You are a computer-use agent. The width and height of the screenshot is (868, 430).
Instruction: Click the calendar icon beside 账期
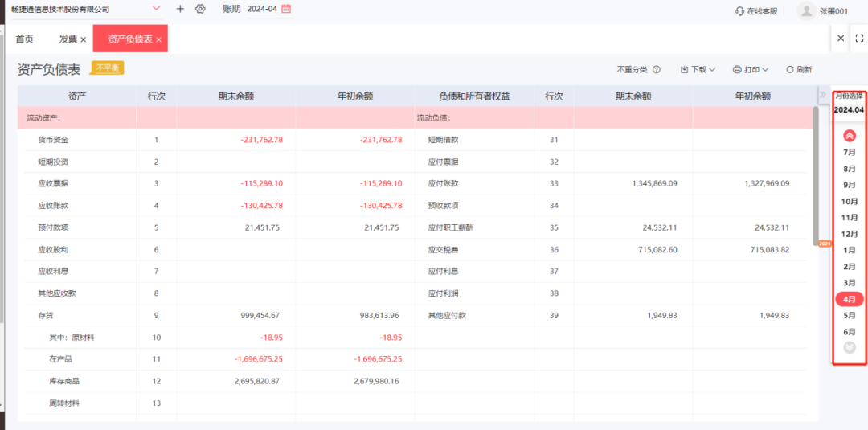click(x=286, y=8)
